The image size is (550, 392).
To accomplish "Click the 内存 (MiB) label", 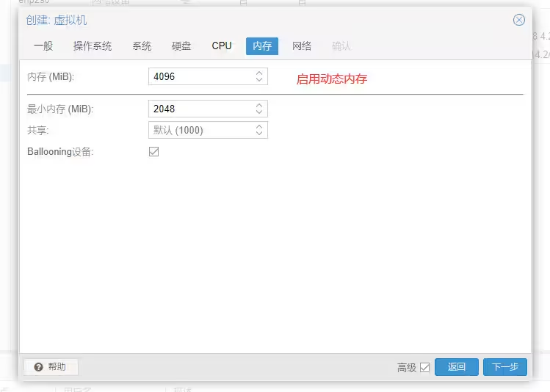I will pos(51,77).
